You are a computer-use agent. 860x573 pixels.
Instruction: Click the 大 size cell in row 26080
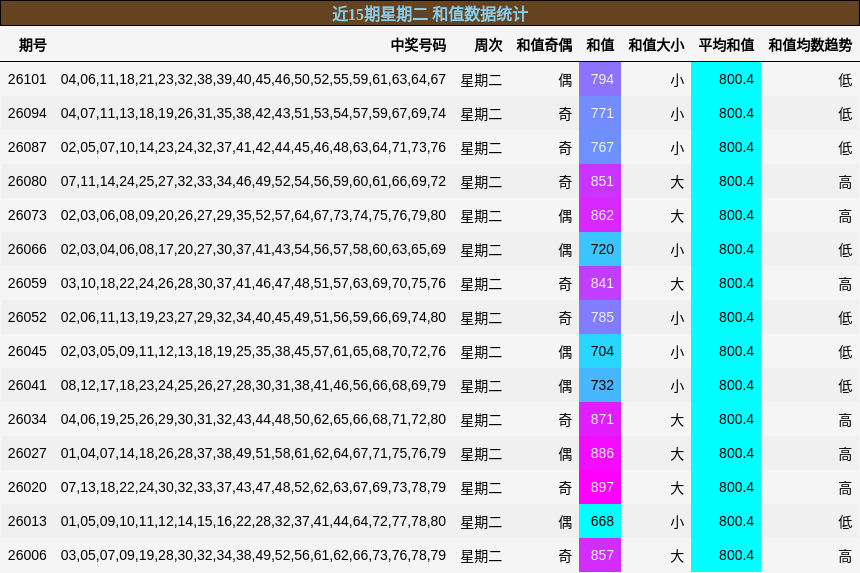click(677, 182)
